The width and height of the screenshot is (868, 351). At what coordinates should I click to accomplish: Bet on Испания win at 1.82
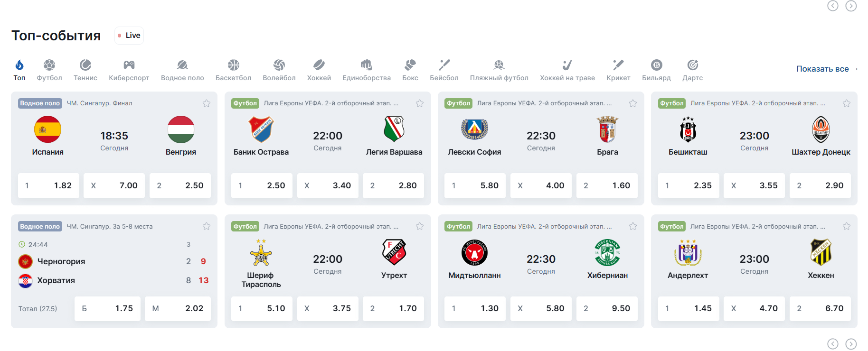(48, 185)
